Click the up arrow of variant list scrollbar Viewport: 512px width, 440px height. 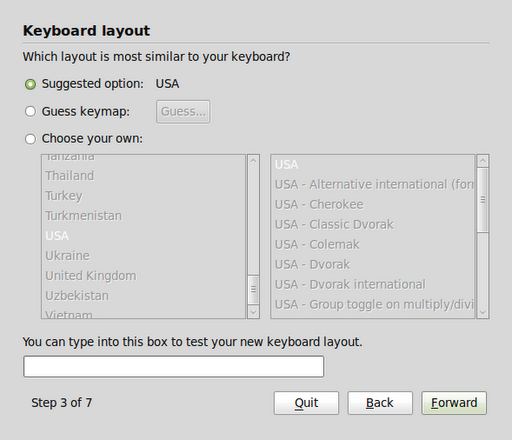point(483,161)
